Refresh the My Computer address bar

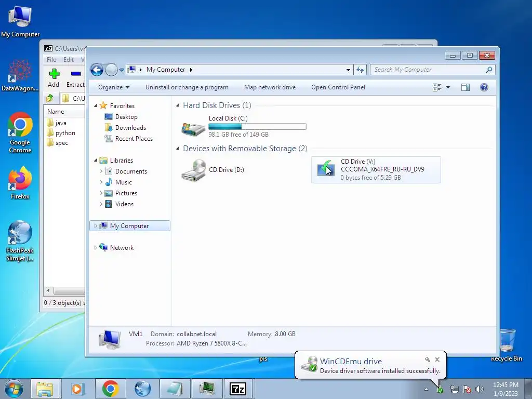(x=360, y=70)
